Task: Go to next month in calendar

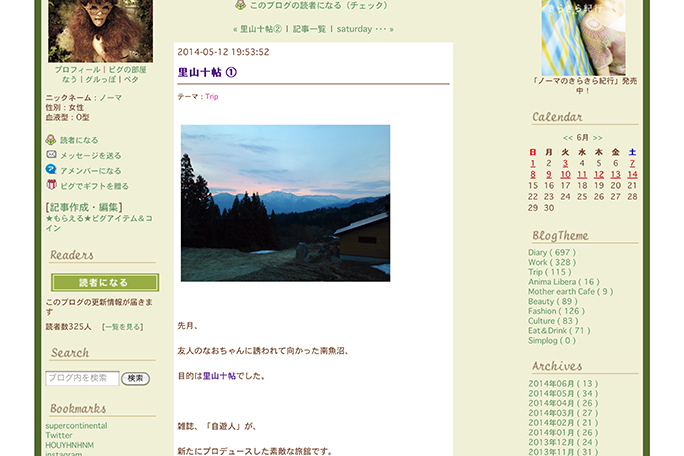Action: [598, 138]
